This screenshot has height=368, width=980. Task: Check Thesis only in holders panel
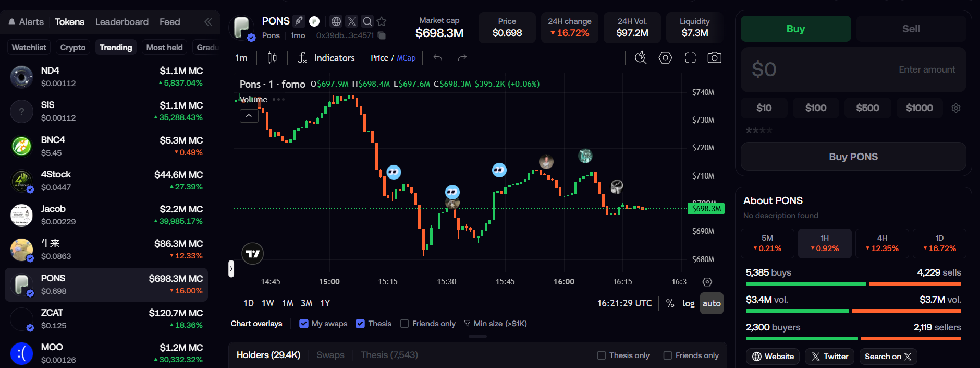click(x=602, y=355)
